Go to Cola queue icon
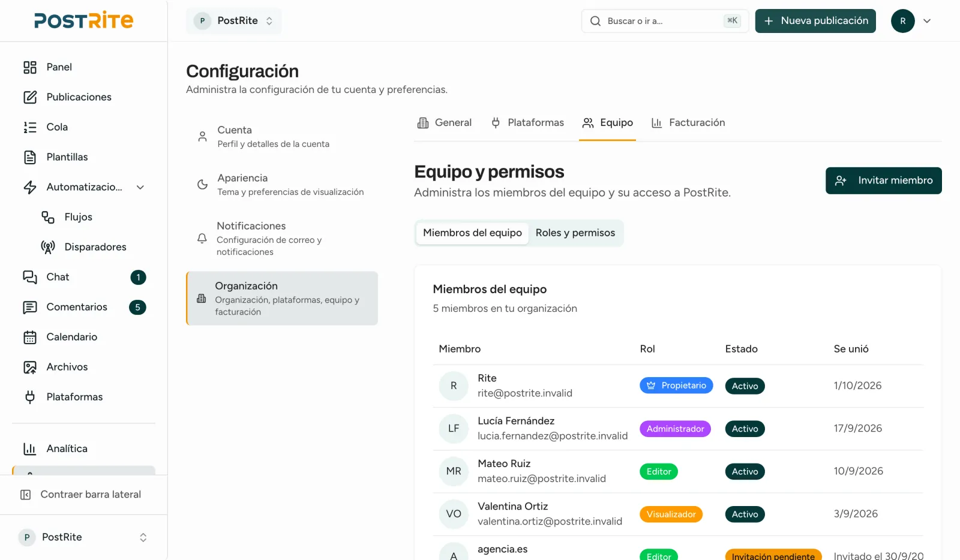This screenshot has height=560, width=960. 30,127
